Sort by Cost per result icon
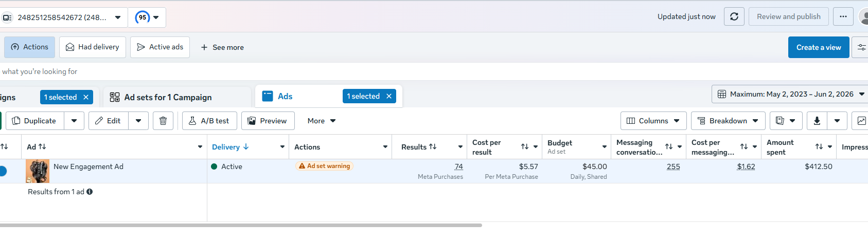Viewport: 868px width, 242px height. [x=525, y=146]
